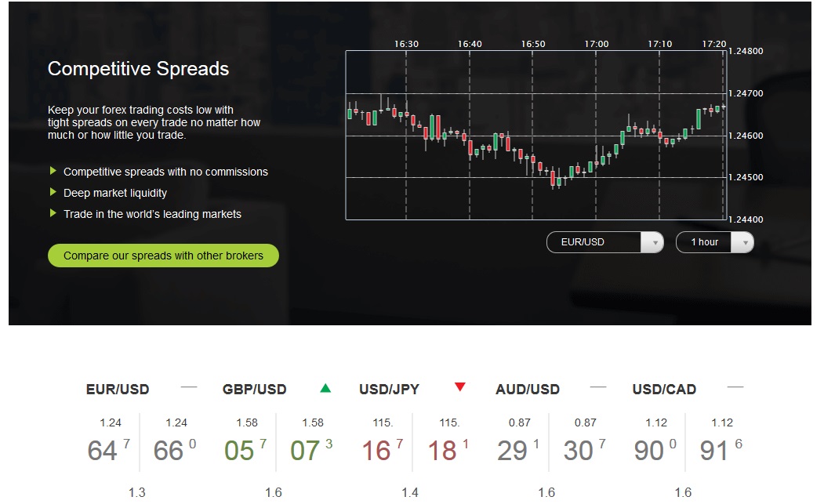Click the red down arrow beside USD/JPY
Screen dimensions: 824x504
[x=459, y=387]
